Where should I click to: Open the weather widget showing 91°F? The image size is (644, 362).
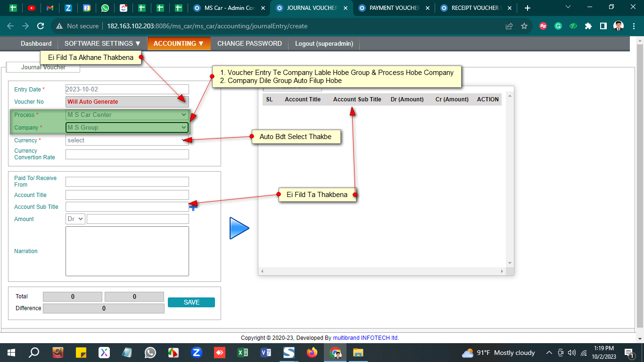pos(498,353)
